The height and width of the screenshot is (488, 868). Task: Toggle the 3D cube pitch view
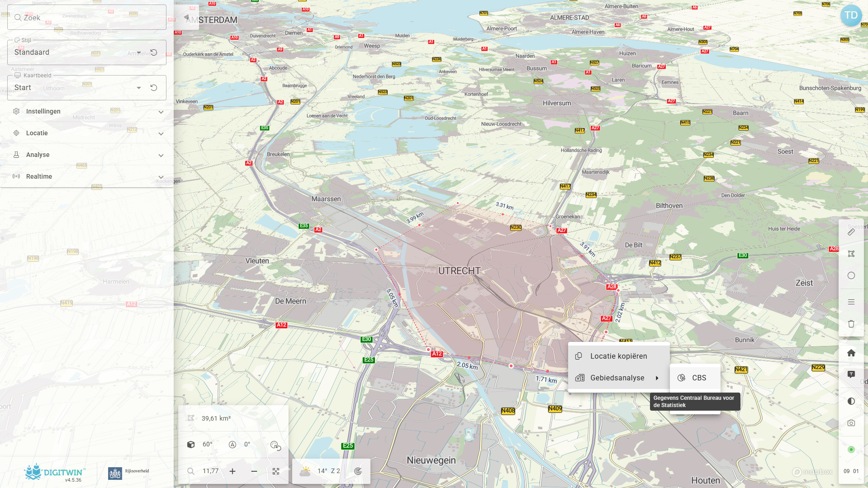pos(191,445)
